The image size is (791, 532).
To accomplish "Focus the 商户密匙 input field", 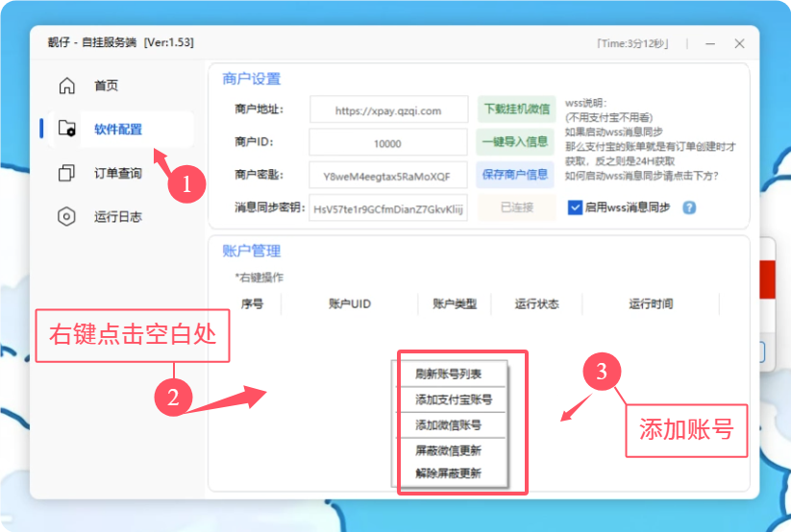I will (x=388, y=175).
